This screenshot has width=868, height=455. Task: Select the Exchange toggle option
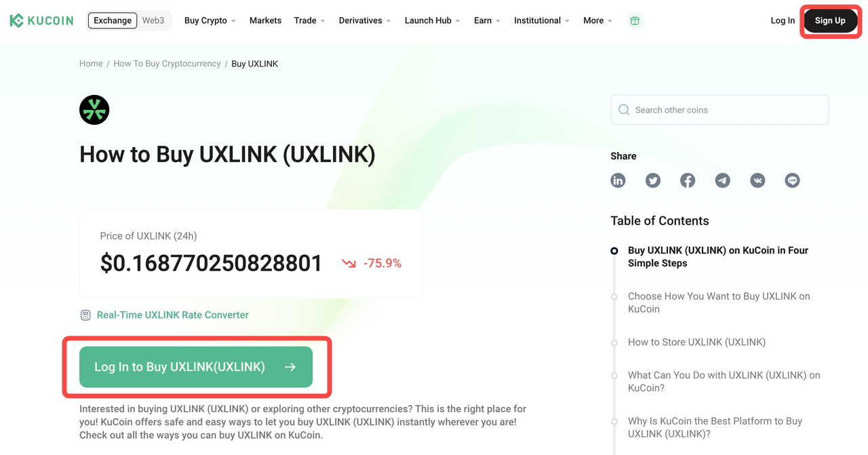(113, 20)
